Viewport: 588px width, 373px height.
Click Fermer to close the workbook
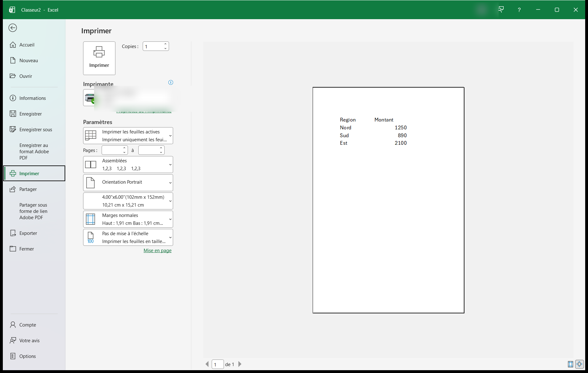point(34,249)
